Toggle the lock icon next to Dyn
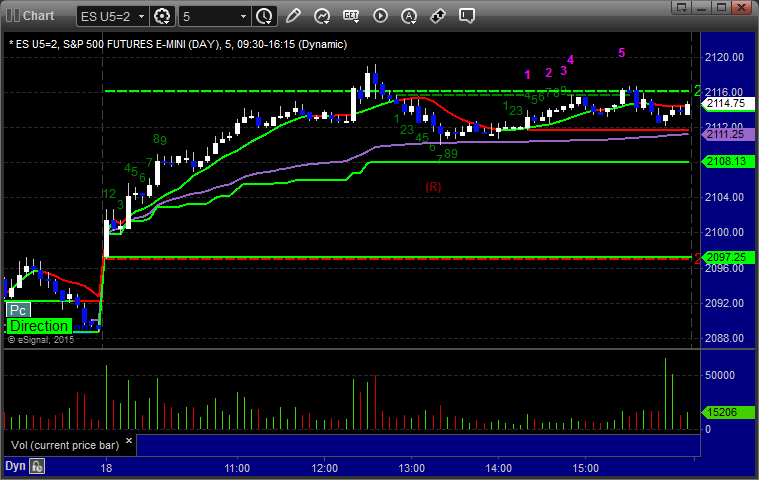This screenshot has height=480, width=759. point(37,466)
